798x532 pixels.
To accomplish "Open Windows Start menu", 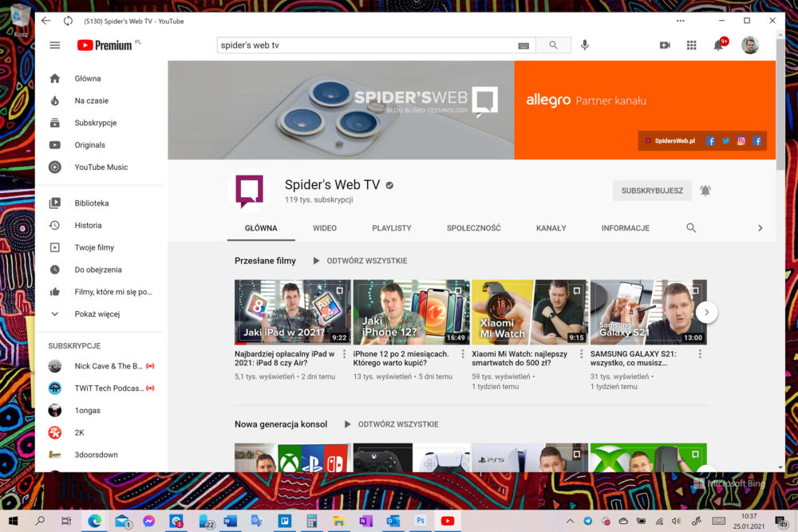I will coord(14,522).
